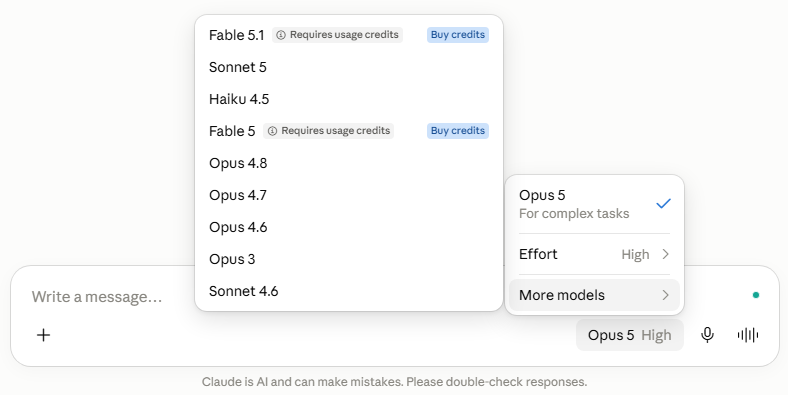Viewport: 788px width, 395px height.
Task: Buy credits for Fable 5.1
Action: [458, 35]
